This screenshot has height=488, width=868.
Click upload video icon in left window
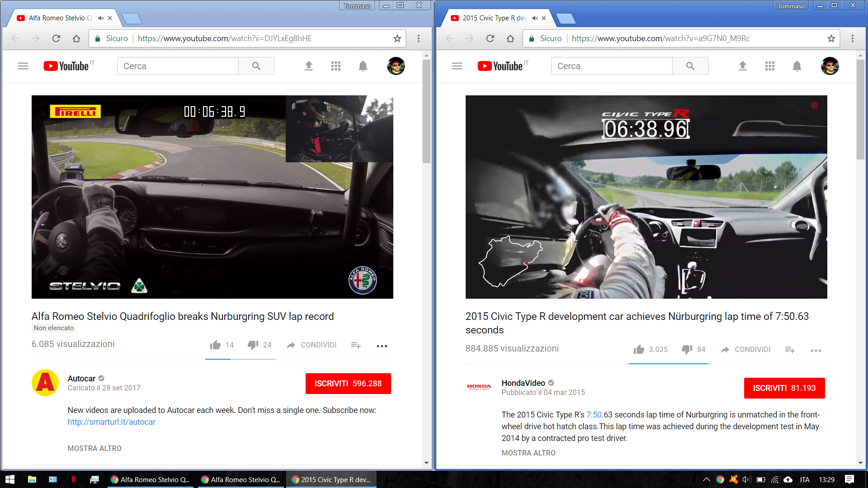tap(309, 66)
